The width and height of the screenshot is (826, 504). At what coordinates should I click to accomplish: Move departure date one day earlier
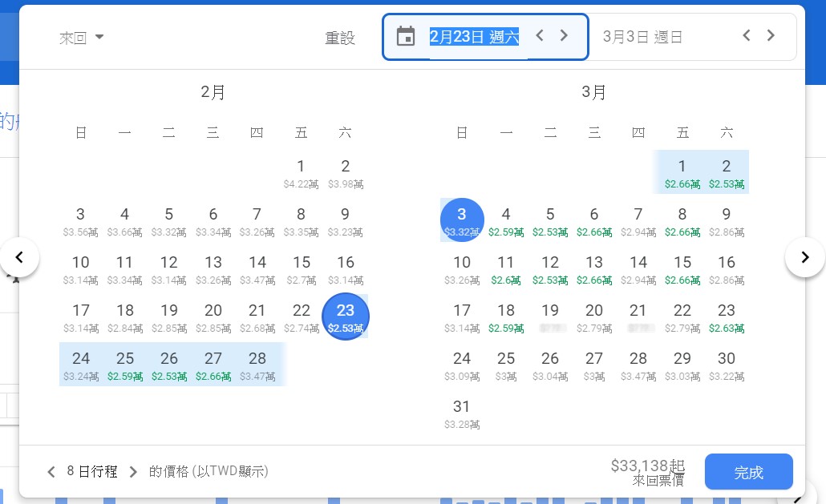point(540,35)
